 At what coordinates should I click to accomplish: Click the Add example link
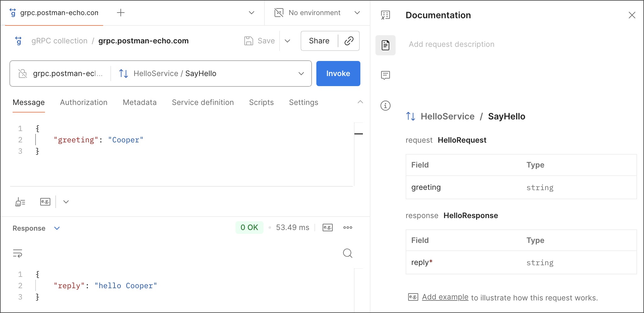pyautogui.click(x=445, y=297)
